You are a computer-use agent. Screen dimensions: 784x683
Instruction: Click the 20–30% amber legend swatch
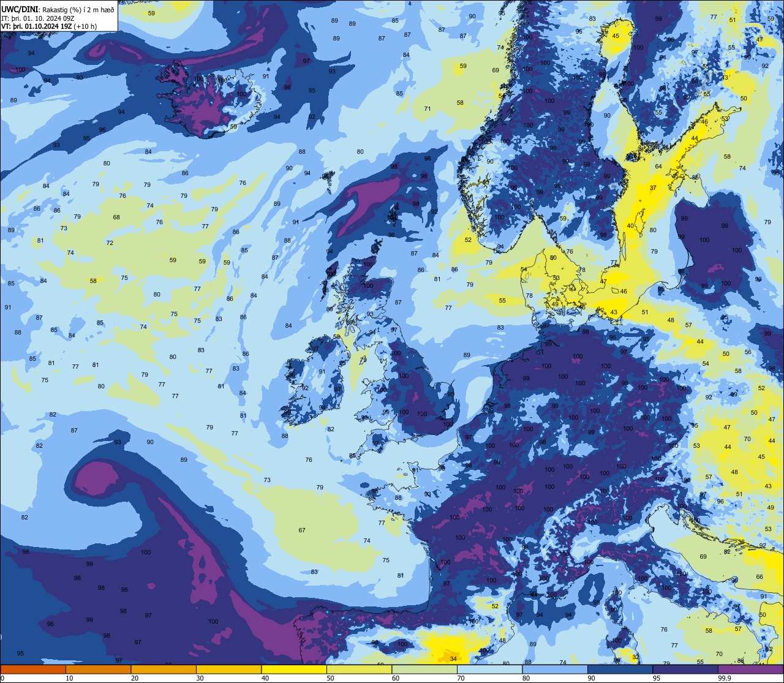pos(164,670)
